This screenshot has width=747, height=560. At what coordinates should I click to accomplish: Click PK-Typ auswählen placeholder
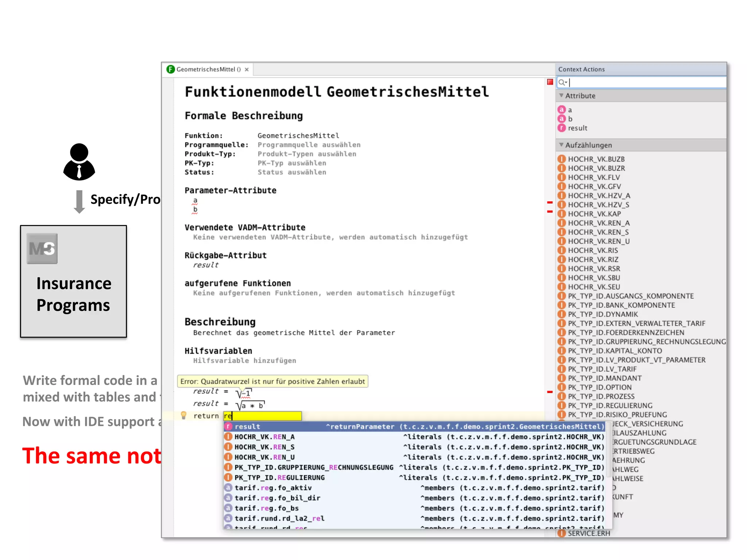[x=292, y=163]
